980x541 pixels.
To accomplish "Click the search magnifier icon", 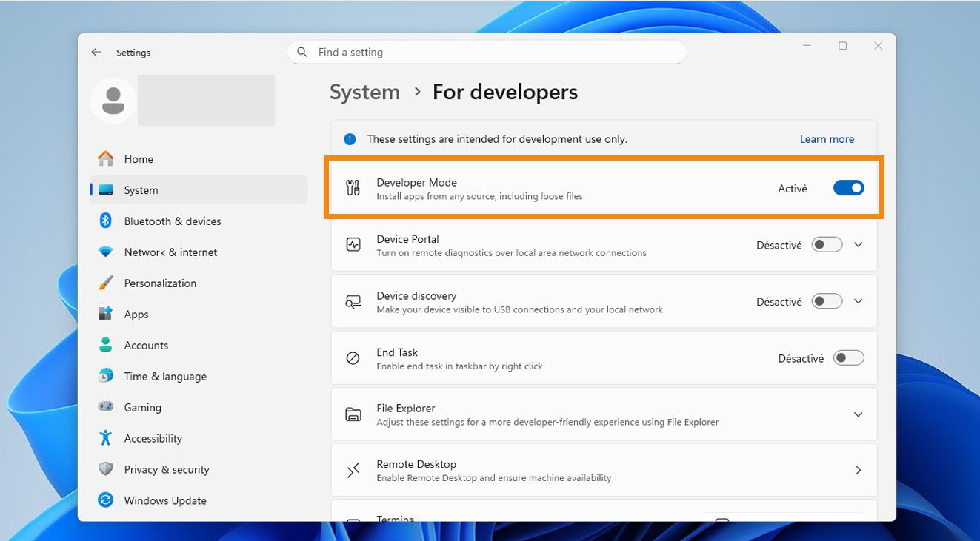I will point(302,53).
